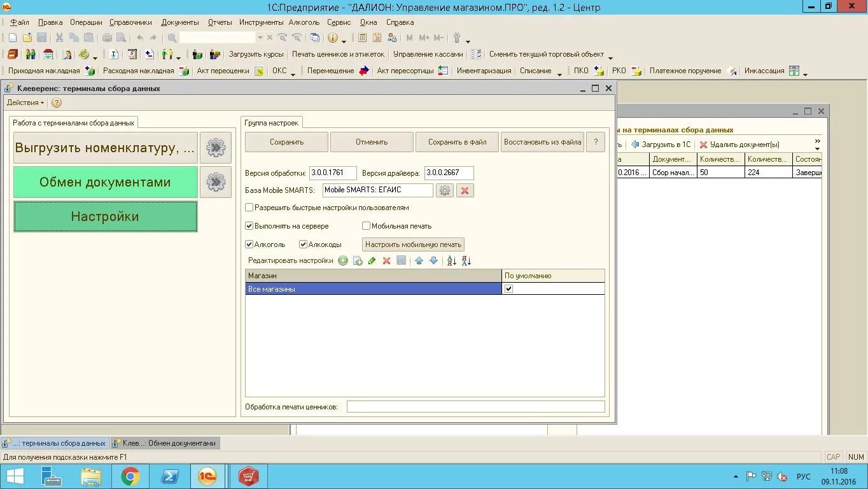The image size is (868, 489).
Task: Click the Windows Start button
Action: pyautogui.click(x=15, y=476)
